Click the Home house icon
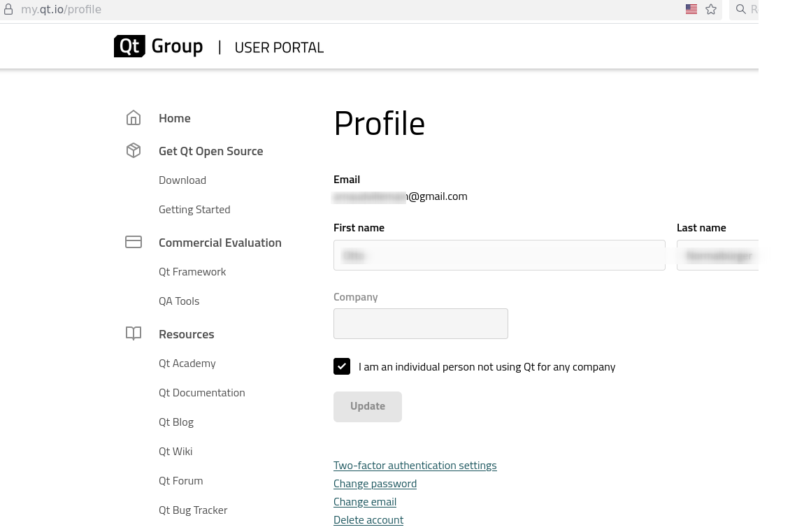 [134, 118]
